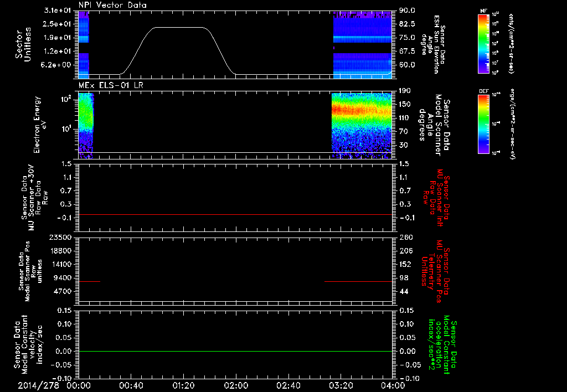Click the "150" scanner angle tick
The image size is (567, 392).
pyautogui.click(x=405, y=105)
